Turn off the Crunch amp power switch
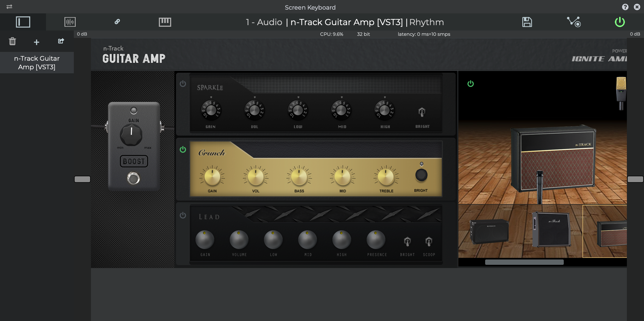 tap(183, 149)
